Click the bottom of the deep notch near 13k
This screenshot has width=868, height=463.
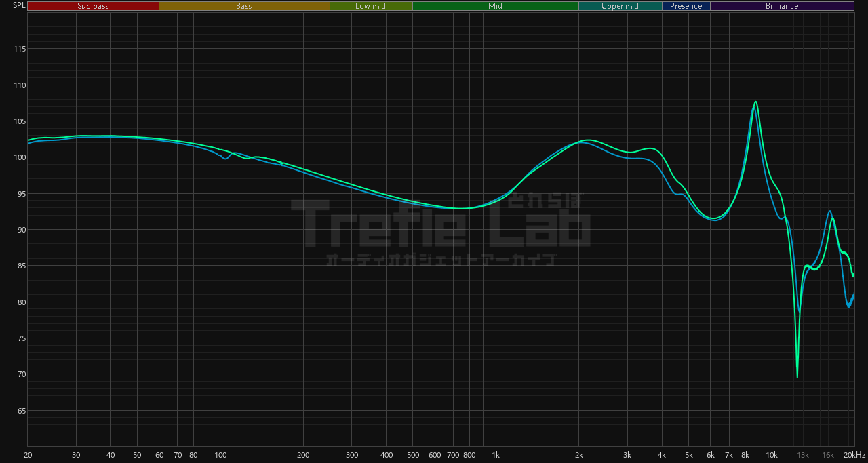point(797,377)
